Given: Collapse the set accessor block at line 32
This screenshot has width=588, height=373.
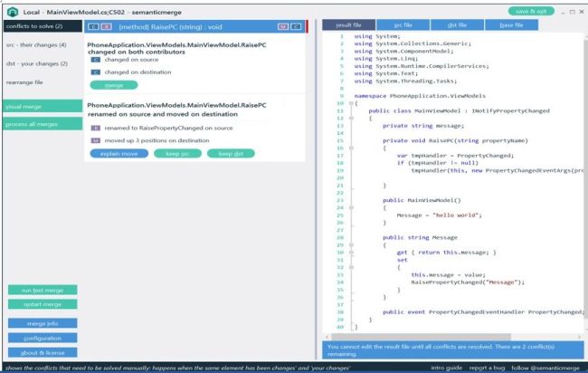Looking at the screenshot, I should click(351, 267).
